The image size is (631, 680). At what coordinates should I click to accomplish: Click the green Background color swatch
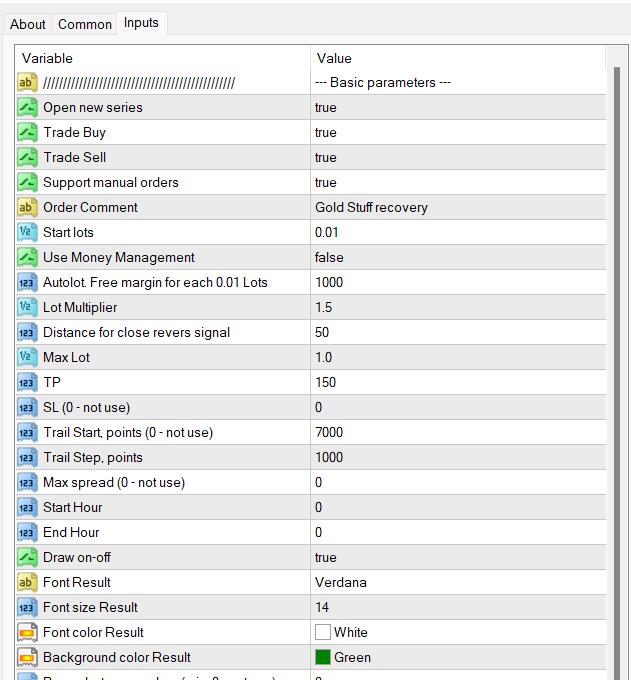tap(323, 657)
